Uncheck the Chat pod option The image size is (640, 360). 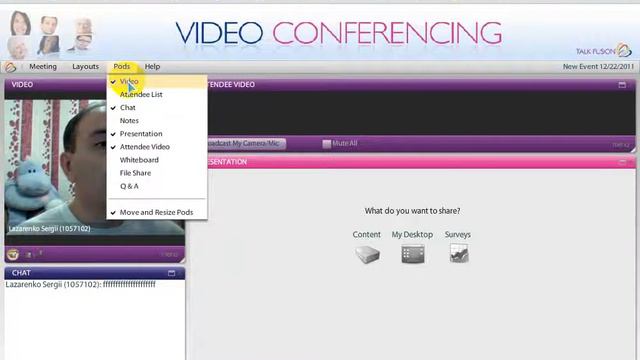[157, 107]
